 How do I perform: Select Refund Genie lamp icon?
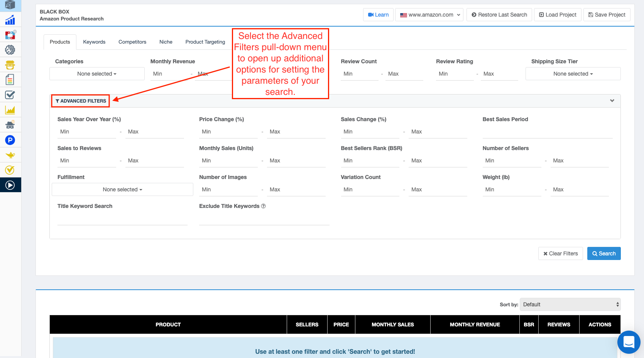click(x=10, y=155)
